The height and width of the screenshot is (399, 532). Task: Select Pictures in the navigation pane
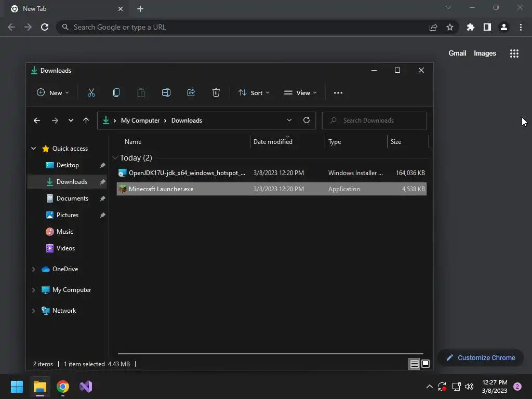68,215
